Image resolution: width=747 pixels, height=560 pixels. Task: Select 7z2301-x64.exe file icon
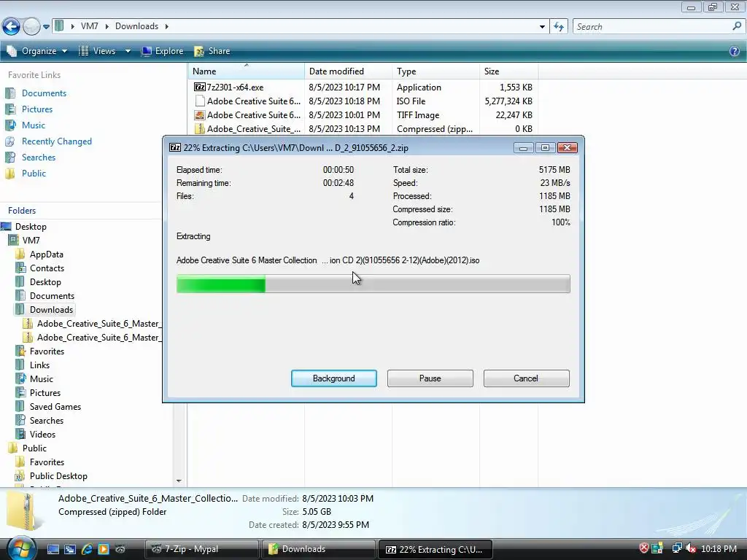(x=200, y=87)
